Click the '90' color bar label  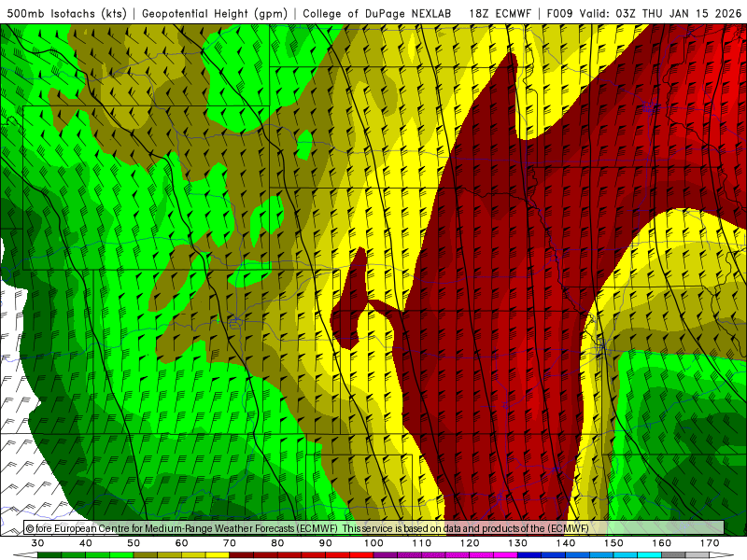click(x=325, y=543)
